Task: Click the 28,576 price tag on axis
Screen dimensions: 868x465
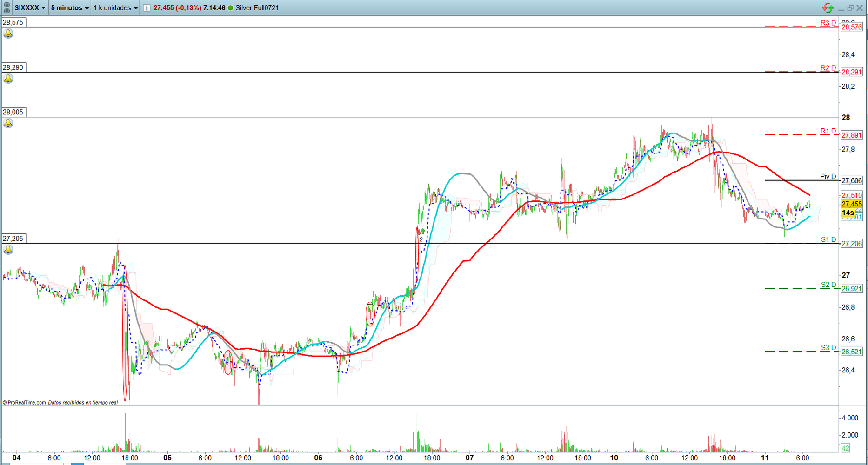Action: 852,27
